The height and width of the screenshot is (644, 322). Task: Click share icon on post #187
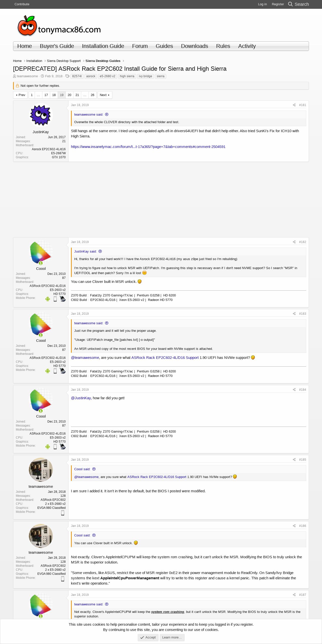coord(294,595)
